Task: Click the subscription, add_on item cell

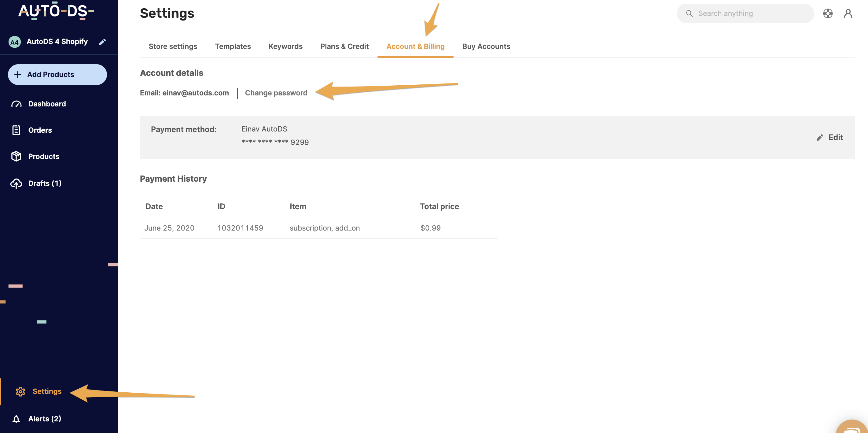Action: 325,228
